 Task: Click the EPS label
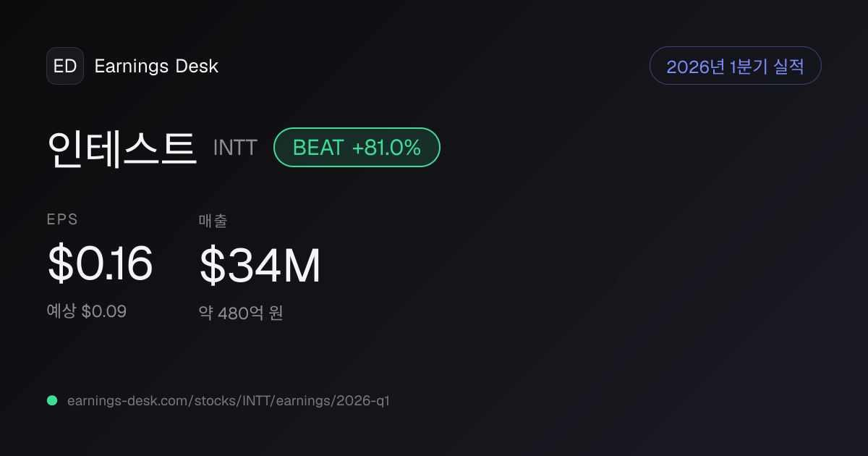coord(62,220)
